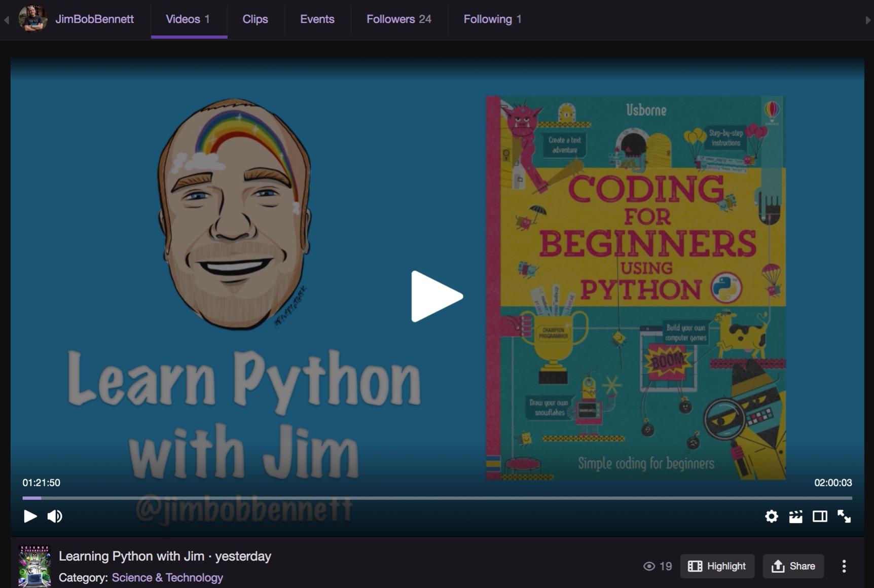The width and height of the screenshot is (874, 588).
Task: Open the Followers tab
Action: 398,19
